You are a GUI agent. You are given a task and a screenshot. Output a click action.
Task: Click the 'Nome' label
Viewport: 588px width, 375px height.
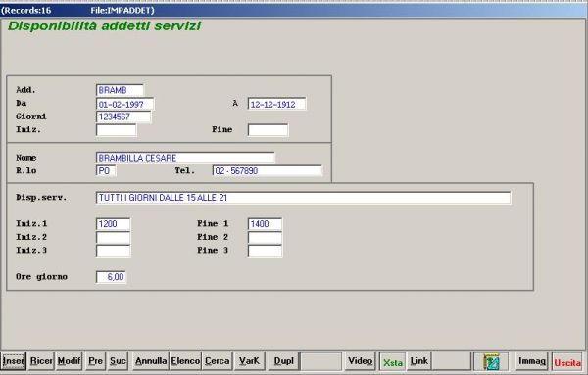click(25, 158)
